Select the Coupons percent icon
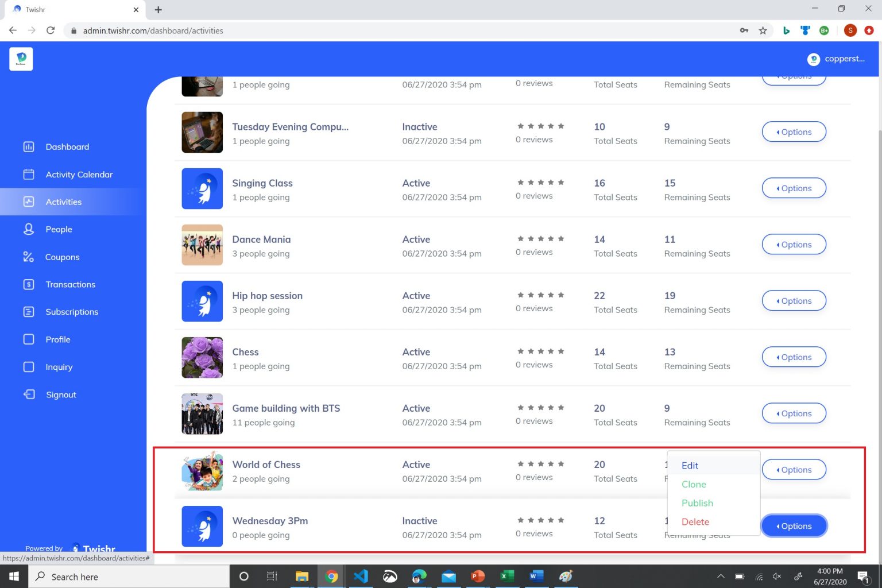 coord(28,257)
